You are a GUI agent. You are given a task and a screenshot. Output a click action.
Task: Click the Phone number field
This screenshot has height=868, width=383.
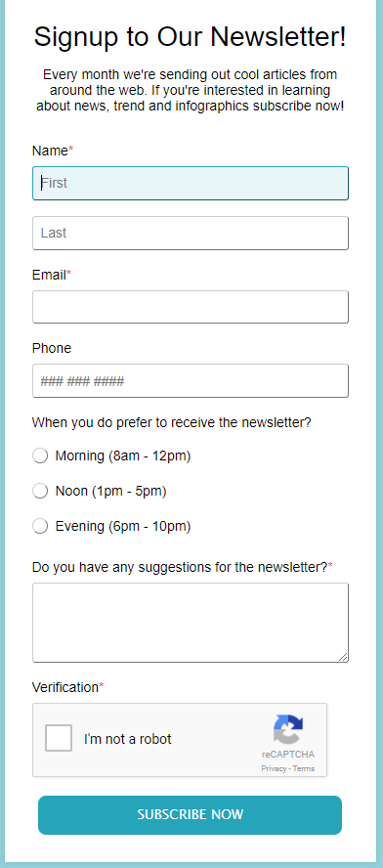point(191,381)
